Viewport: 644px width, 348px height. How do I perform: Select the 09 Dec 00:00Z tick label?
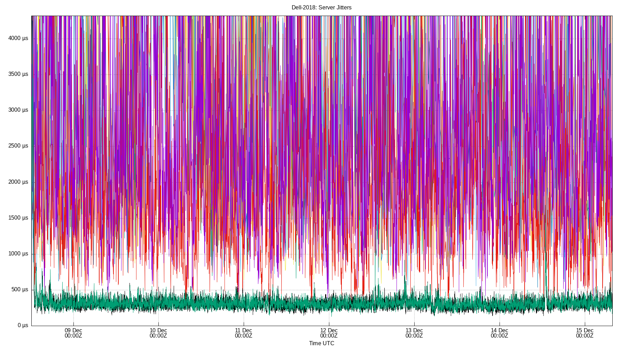point(74,333)
